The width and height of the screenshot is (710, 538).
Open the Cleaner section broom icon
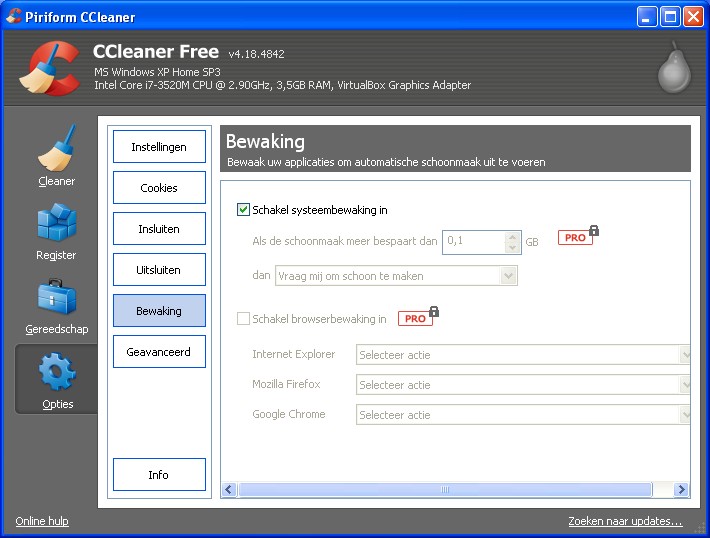(56, 148)
